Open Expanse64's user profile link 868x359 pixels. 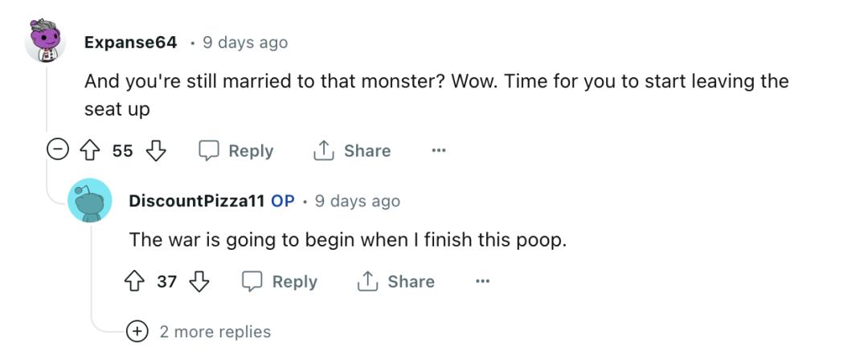point(130,43)
